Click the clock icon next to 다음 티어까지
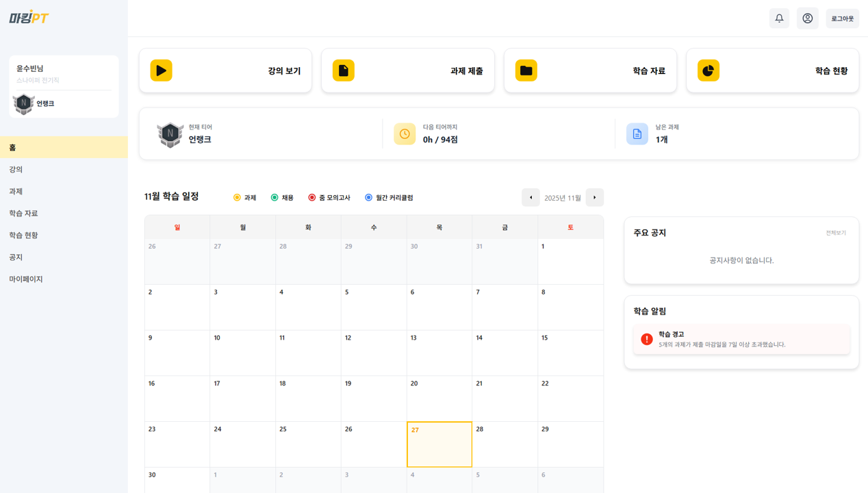 tap(405, 134)
